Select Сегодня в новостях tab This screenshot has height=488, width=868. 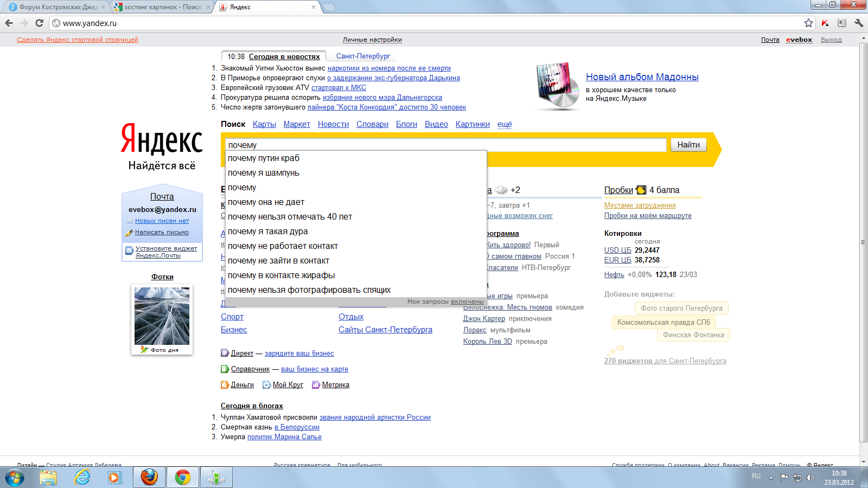284,56
